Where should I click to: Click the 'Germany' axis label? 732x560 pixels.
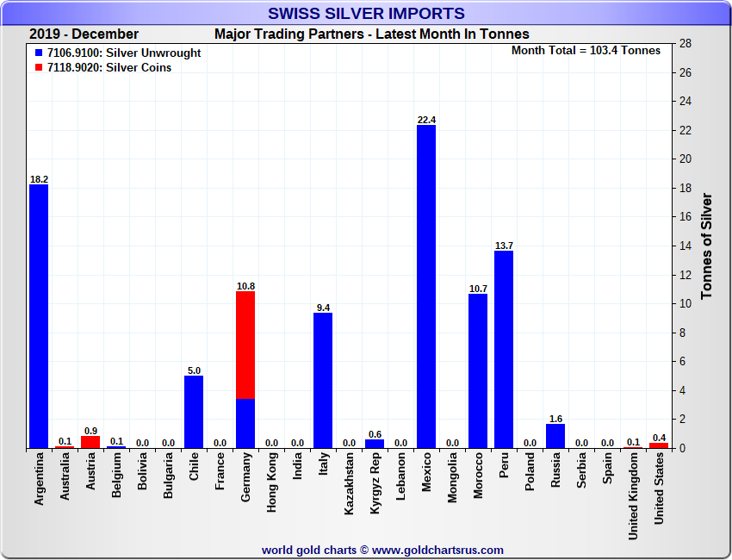(x=245, y=477)
